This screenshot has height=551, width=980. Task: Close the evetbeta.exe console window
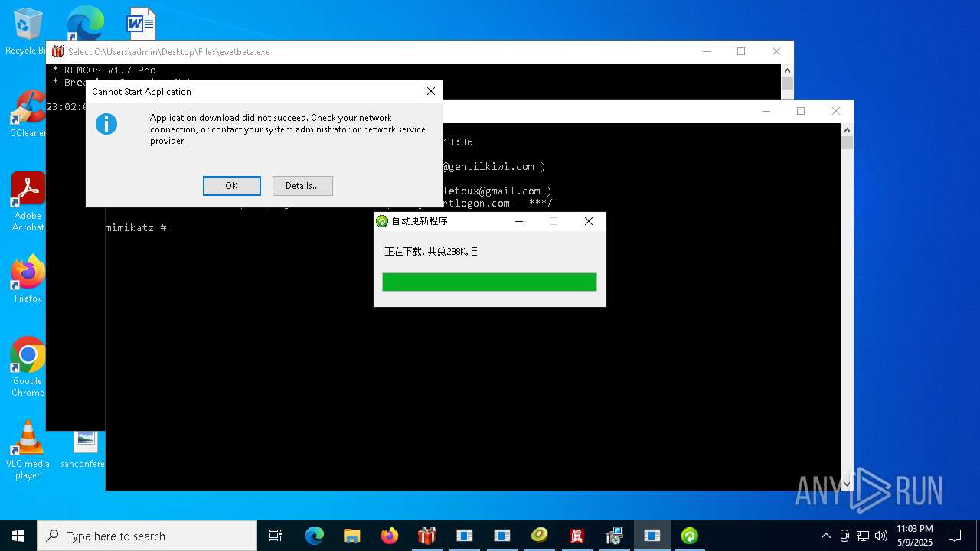click(776, 51)
